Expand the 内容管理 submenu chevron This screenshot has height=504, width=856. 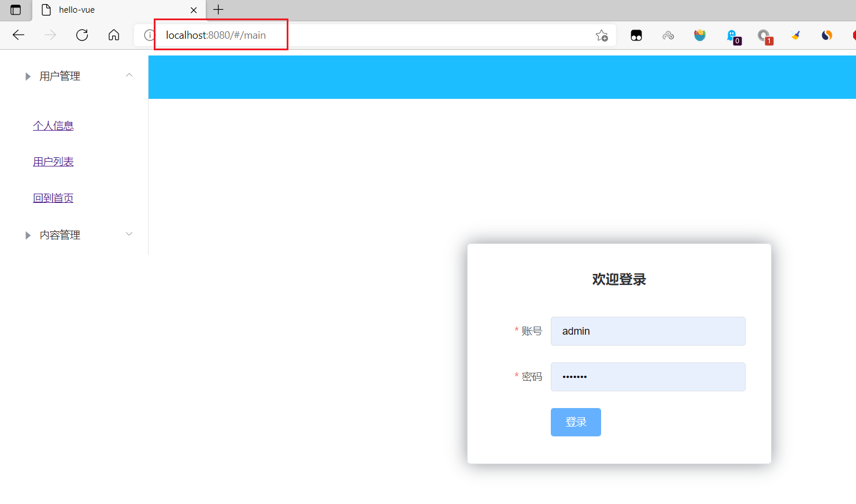click(x=129, y=234)
